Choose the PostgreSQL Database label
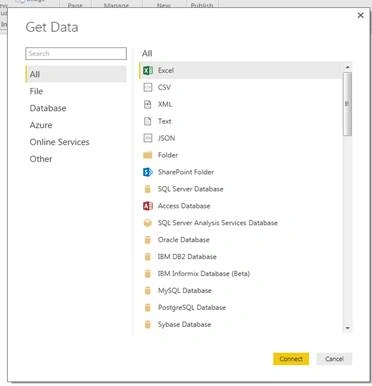This screenshot has height=386, width=372. tap(192, 307)
